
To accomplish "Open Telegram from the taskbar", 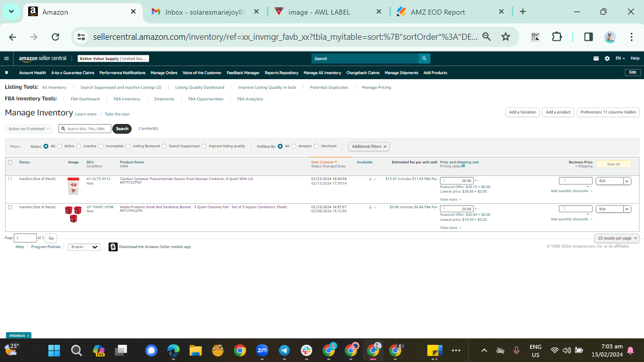I will (x=284, y=350).
